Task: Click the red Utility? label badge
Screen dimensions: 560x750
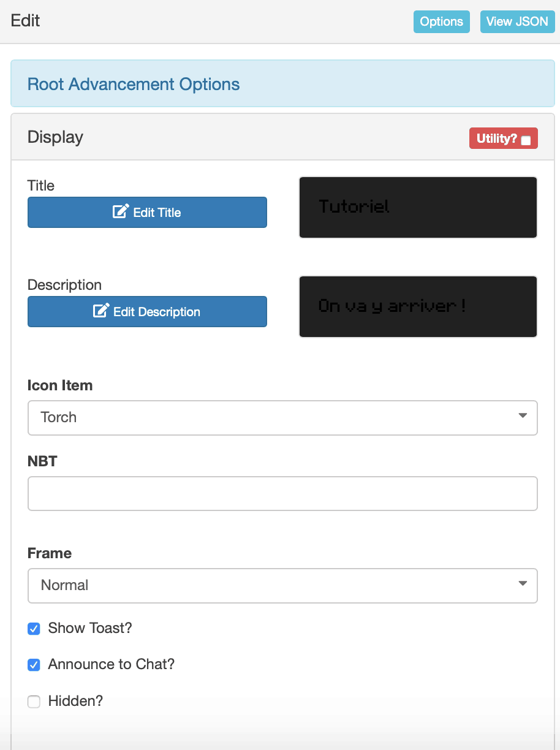Action: point(503,138)
